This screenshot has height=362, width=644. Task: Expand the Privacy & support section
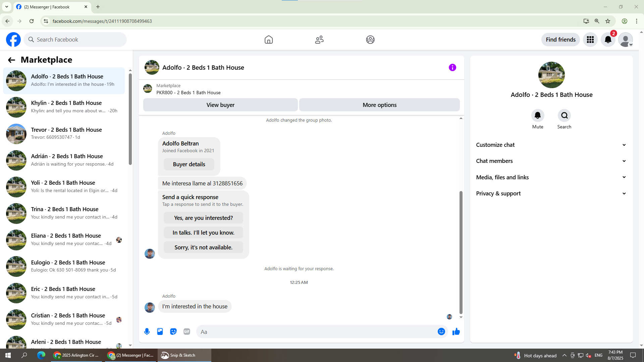[x=551, y=193]
